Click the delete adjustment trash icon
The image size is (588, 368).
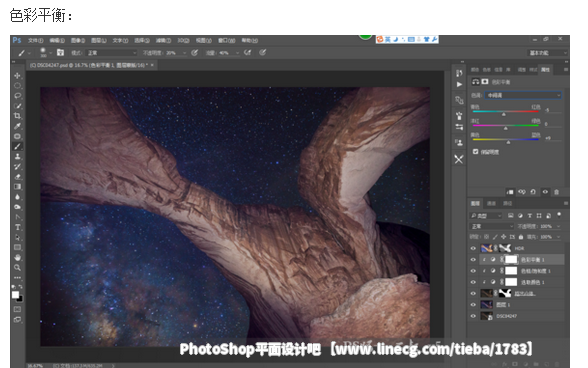tap(556, 192)
